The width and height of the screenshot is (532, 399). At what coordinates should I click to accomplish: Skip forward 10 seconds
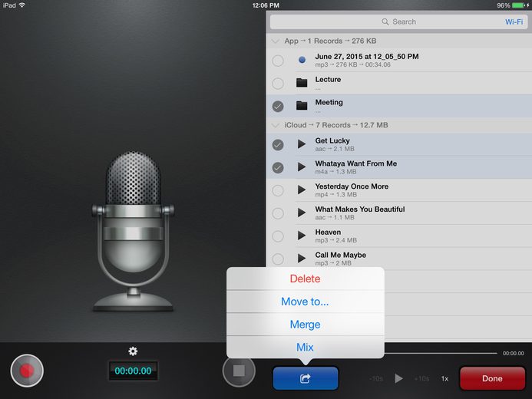[x=421, y=378]
